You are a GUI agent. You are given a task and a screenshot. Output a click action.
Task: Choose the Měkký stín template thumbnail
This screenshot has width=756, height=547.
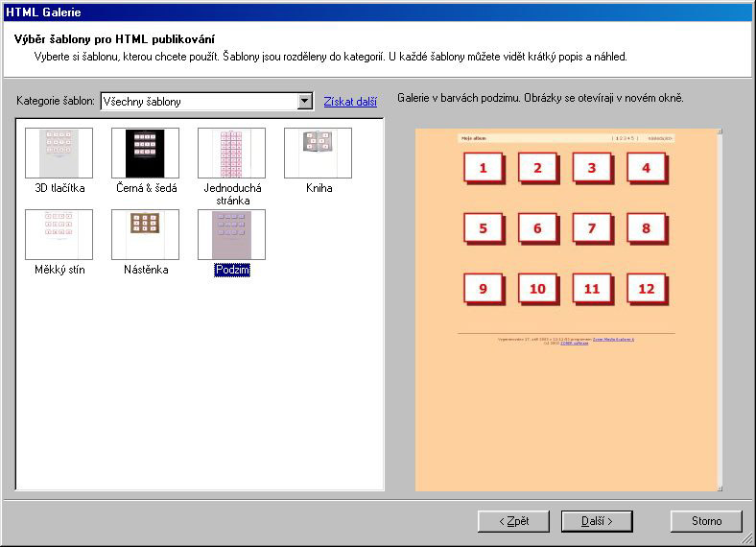coord(59,235)
